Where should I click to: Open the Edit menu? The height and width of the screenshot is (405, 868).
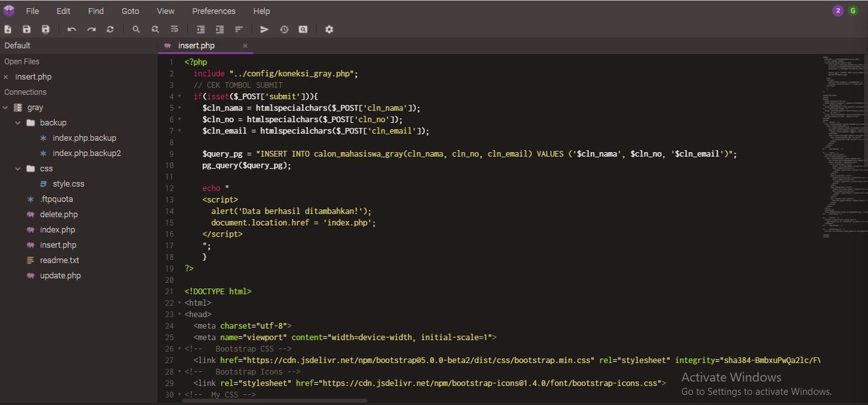tap(63, 11)
